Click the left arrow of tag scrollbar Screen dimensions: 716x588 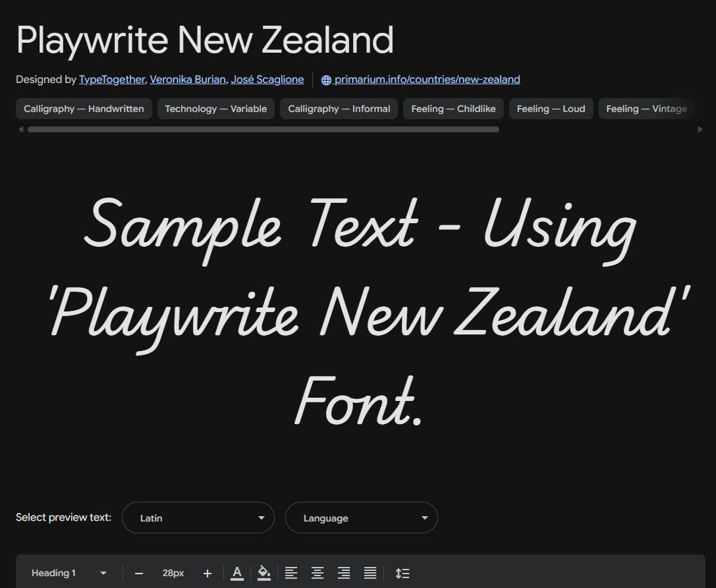pos(20,129)
